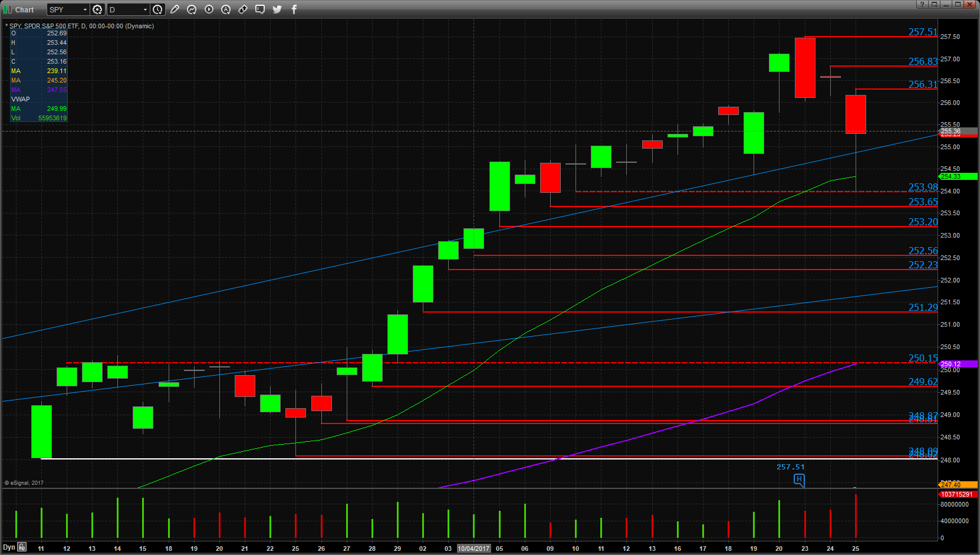
Task: Share chart via Twitter icon
Action: [x=277, y=9]
